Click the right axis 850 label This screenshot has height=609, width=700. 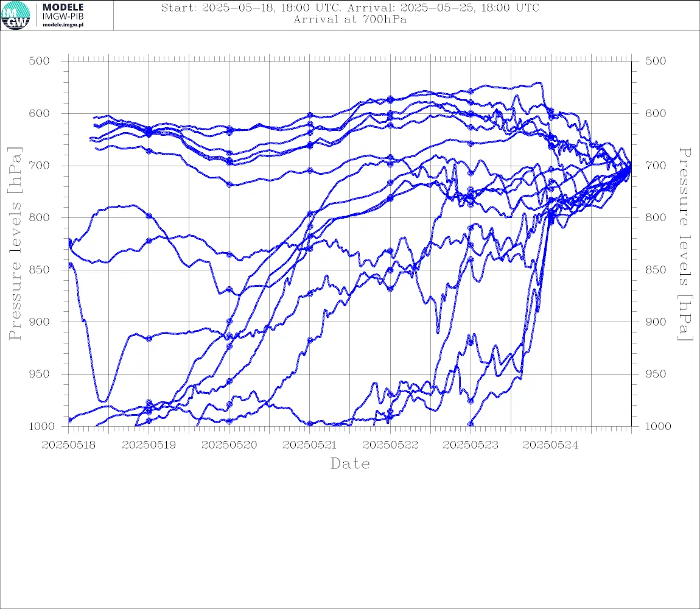[656, 270]
